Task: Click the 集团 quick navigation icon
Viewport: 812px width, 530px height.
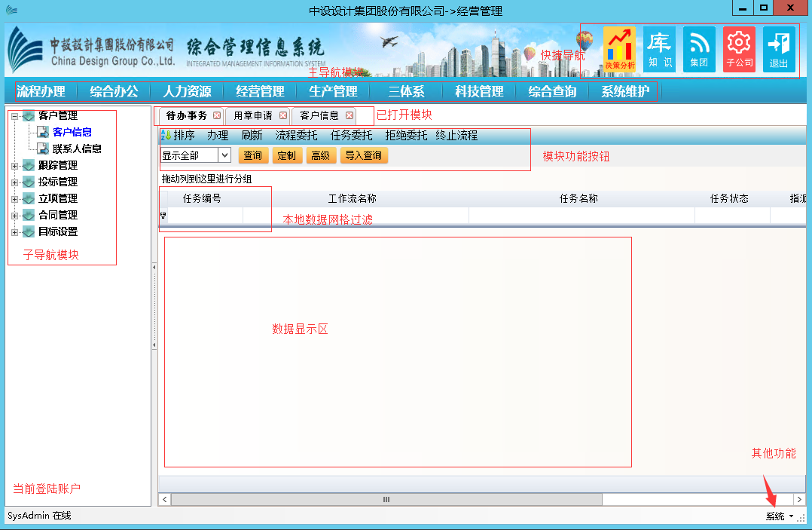Action: tap(699, 50)
